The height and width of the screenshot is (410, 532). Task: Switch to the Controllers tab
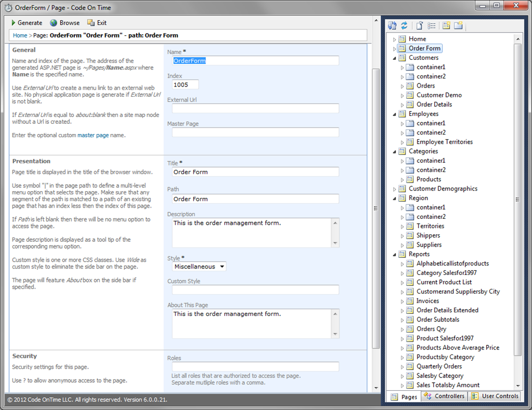pyautogui.click(x=444, y=396)
